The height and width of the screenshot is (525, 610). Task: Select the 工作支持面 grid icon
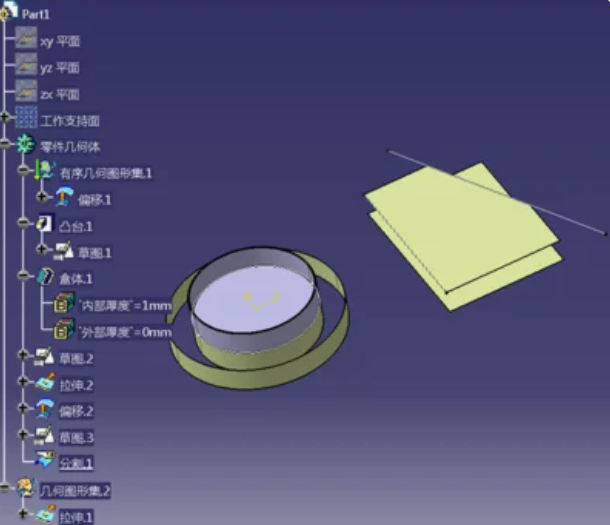tap(27, 119)
